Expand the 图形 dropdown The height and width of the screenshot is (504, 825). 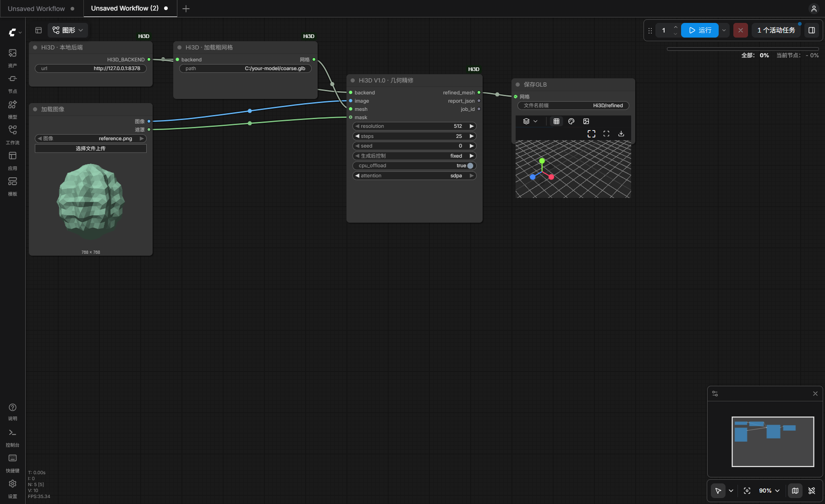[x=68, y=30]
